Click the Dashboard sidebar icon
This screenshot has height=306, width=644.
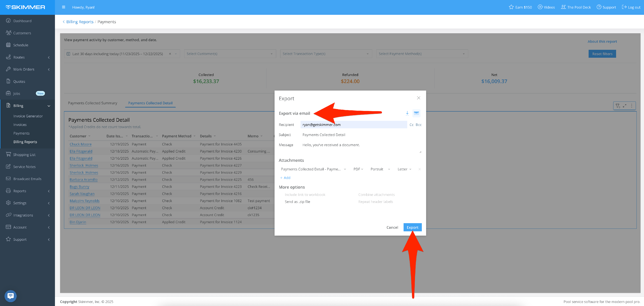8,21
